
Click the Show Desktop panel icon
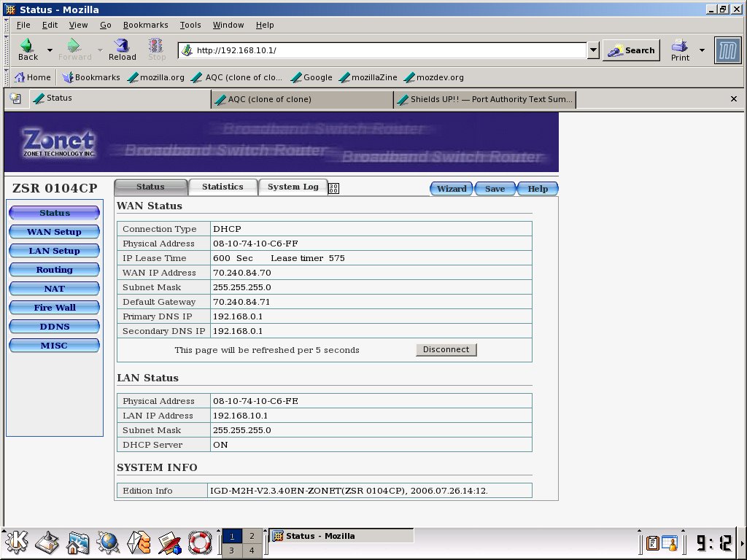47,542
